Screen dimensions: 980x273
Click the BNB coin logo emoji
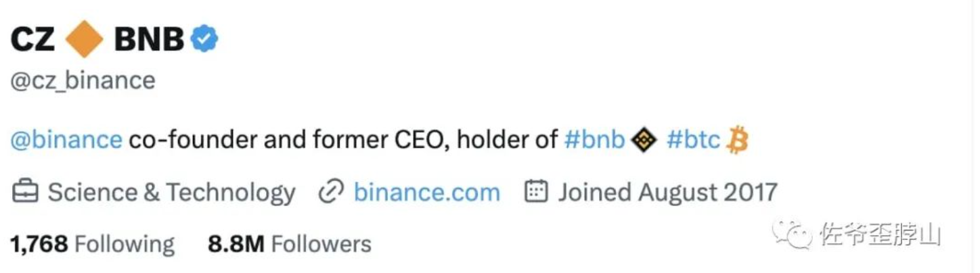[644, 140]
